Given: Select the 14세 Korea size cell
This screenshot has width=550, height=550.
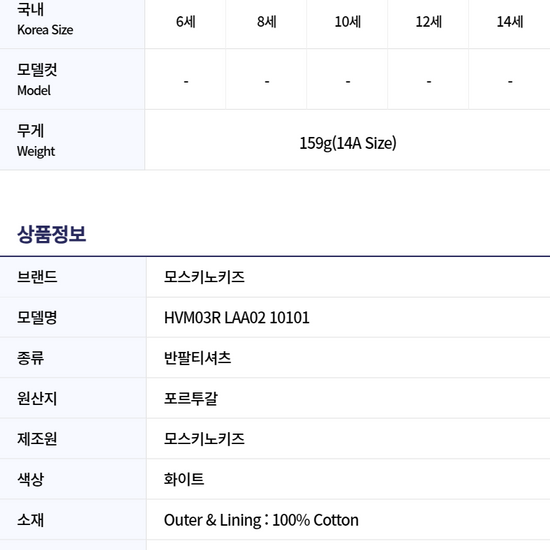Looking at the screenshot, I should [510, 22].
